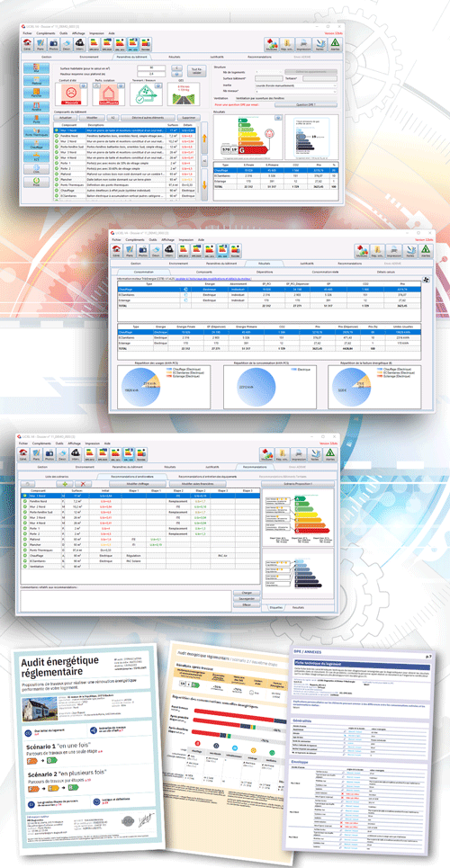This screenshot has width=450, height=868.
Task: Open Impression printer icon in top window
Action: coord(303,44)
